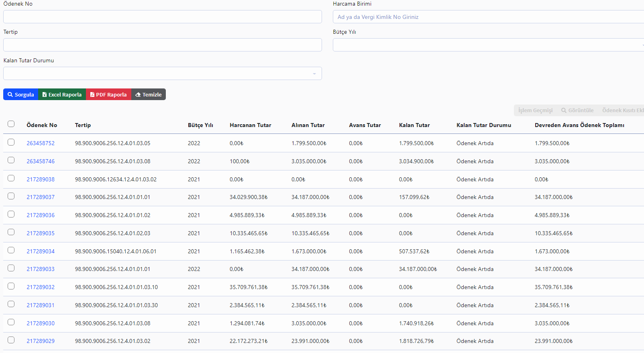
Task: Tick the checkbox for row 217289029
Action: point(11,340)
